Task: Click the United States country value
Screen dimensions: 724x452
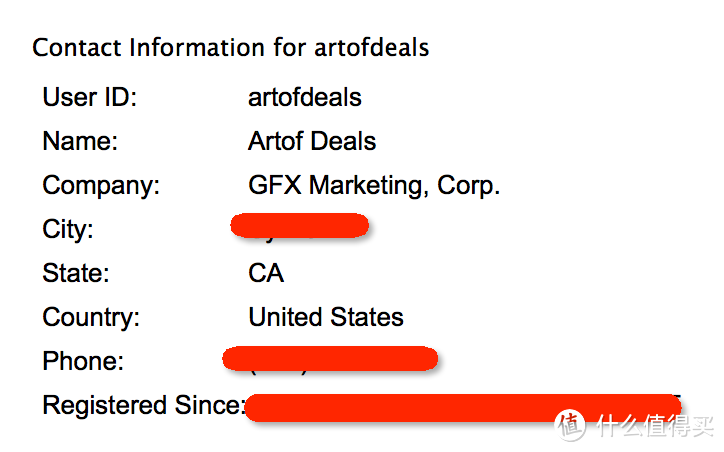Action: click(326, 317)
